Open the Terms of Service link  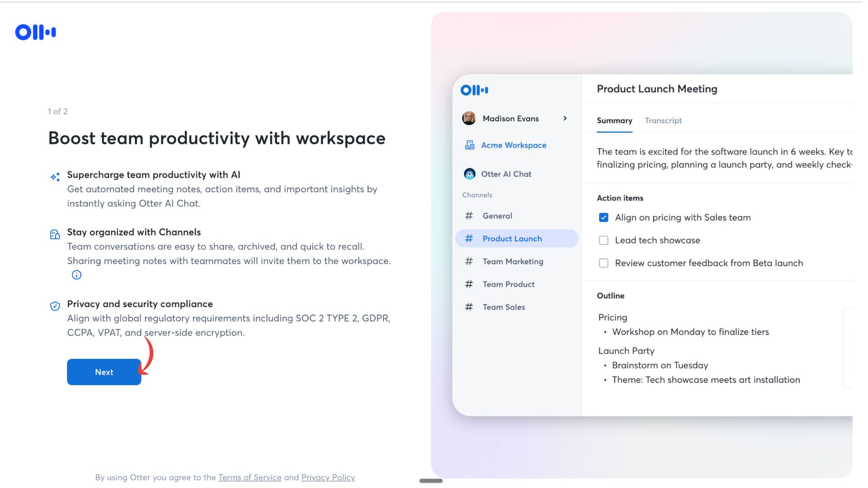click(250, 478)
